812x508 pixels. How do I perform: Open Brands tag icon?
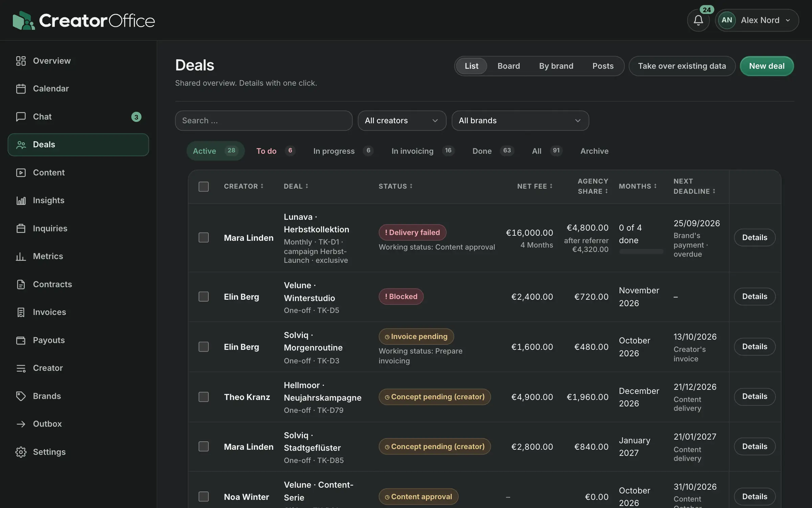point(21,396)
